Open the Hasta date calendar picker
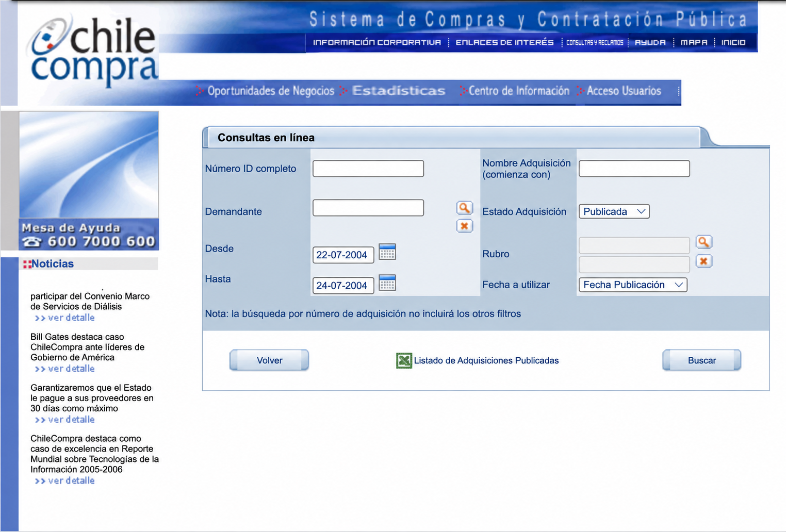Screen dimensions: 786x532 tap(387, 283)
